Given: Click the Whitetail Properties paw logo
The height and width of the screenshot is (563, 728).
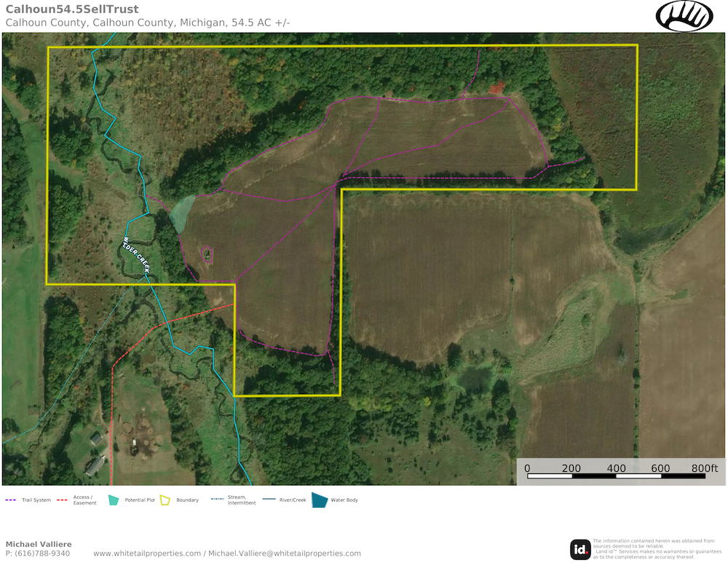Looking at the screenshot, I should 684,16.
